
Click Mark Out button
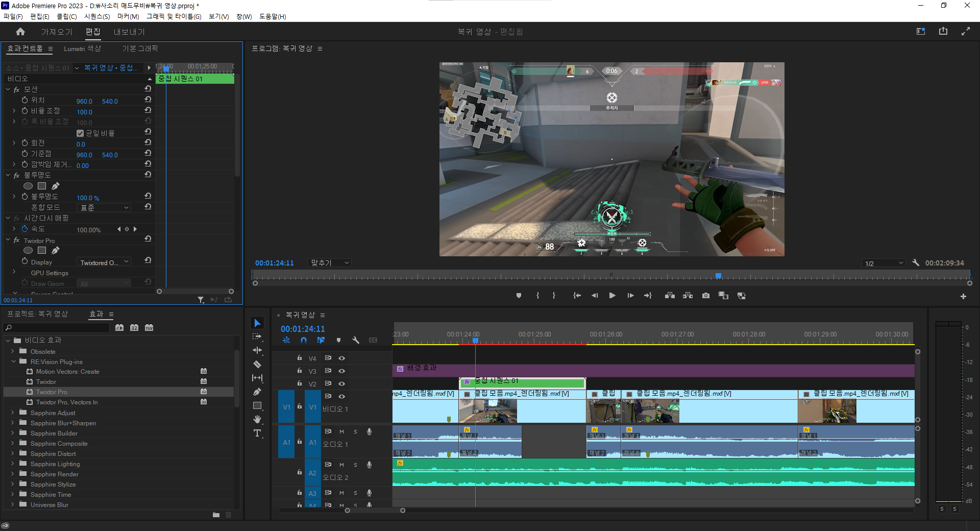pos(554,296)
